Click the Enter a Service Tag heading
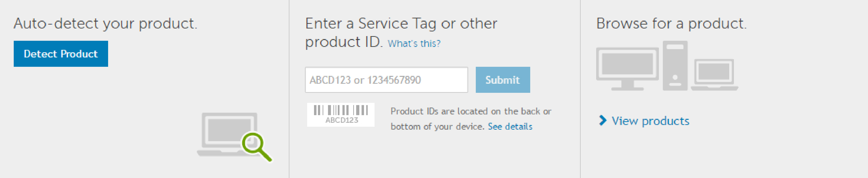This screenshot has width=868, height=178. click(401, 33)
